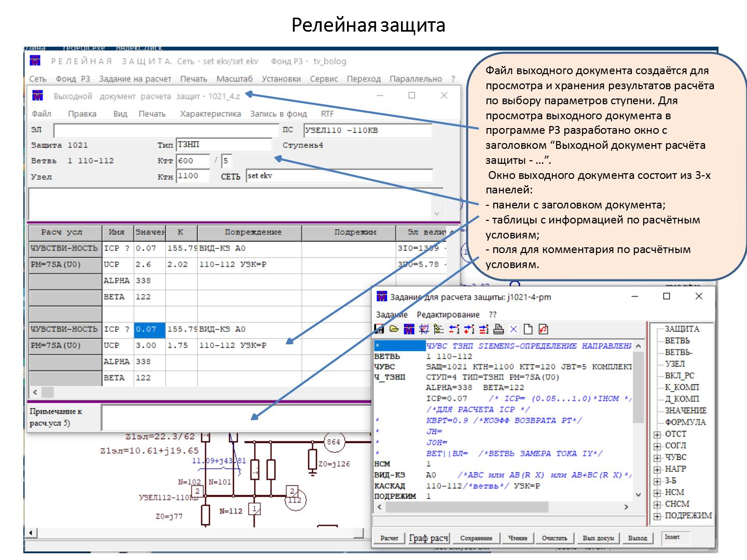Click the document icon with red arrow
The image size is (747, 560).
coord(543,329)
